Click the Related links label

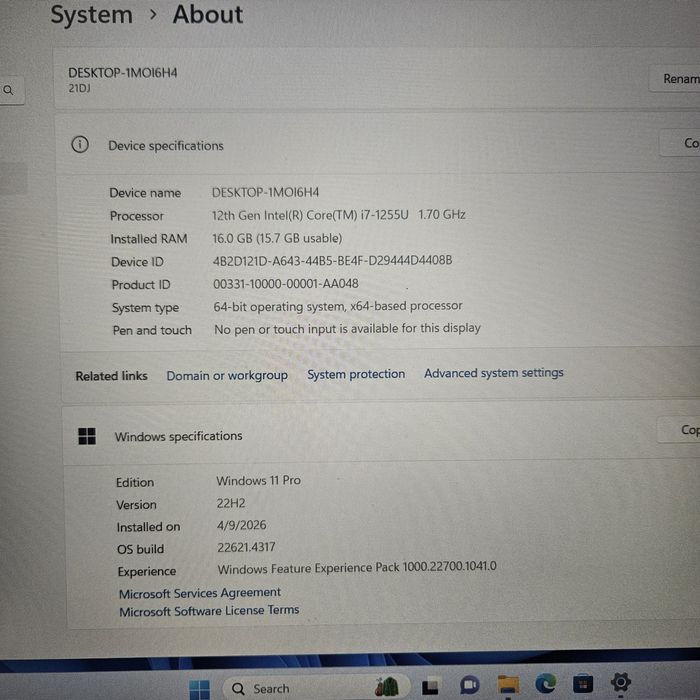click(x=111, y=376)
